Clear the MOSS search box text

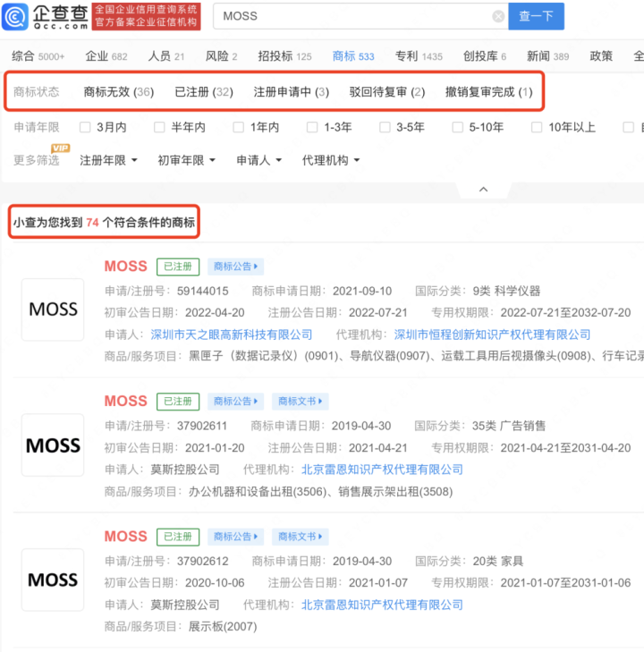point(498,16)
